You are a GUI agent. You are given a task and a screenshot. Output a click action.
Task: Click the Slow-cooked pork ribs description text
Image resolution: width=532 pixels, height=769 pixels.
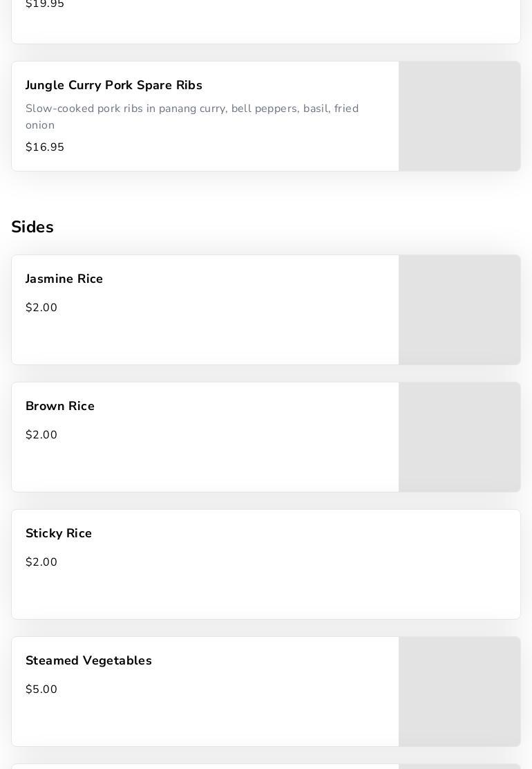coord(192,117)
